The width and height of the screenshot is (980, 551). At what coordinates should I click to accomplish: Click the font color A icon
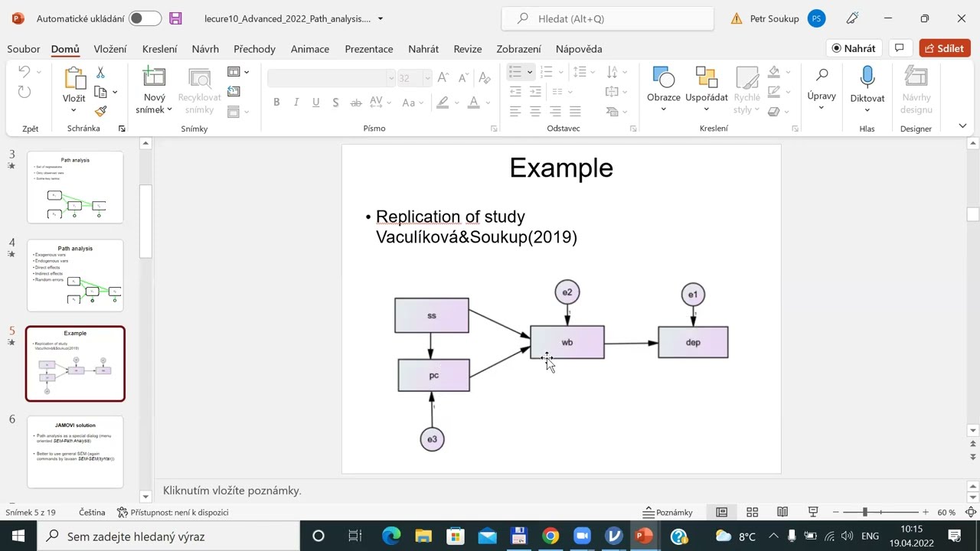tap(474, 102)
